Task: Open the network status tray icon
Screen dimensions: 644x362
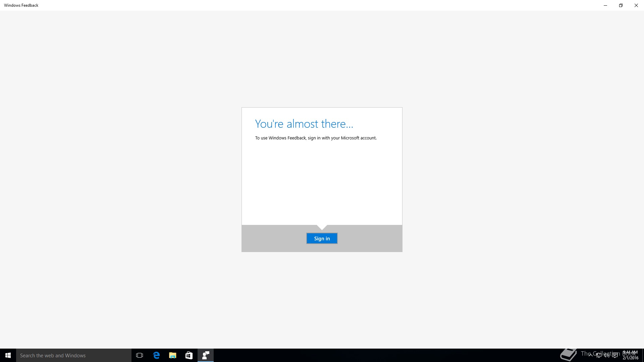Action: (599, 355)
